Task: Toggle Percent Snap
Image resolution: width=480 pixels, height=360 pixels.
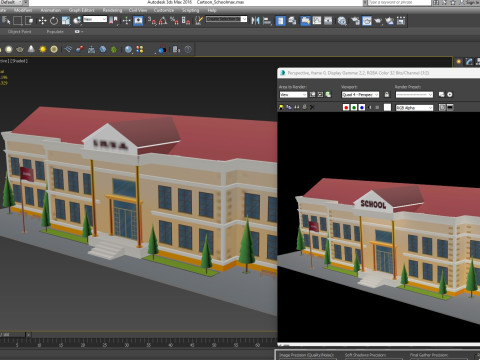Action: point(174,21)
